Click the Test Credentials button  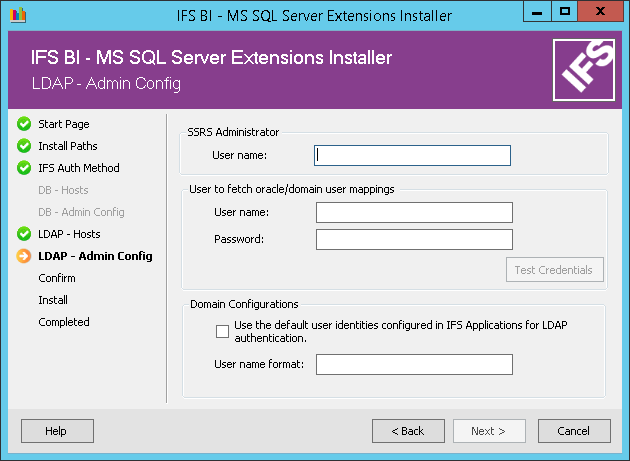(553, 269)
